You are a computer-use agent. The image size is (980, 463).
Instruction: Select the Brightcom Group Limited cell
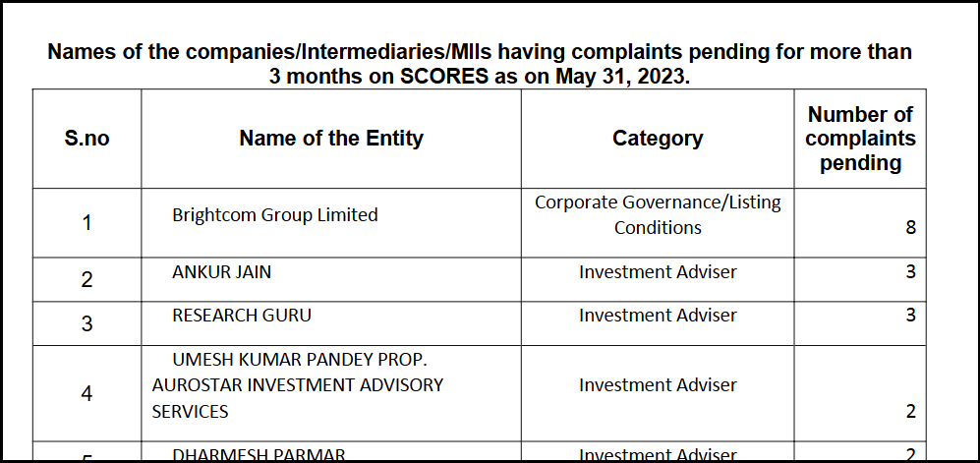pos(275,215)
